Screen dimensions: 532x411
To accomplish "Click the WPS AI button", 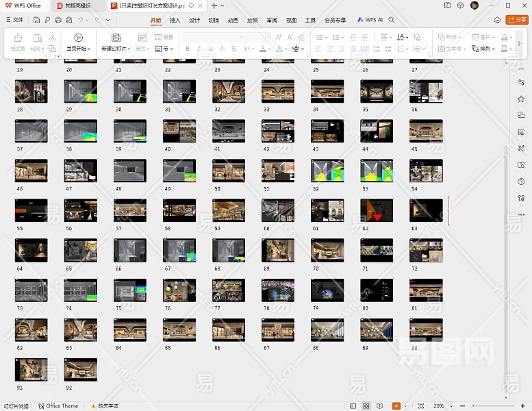I will tap(370, 21).
